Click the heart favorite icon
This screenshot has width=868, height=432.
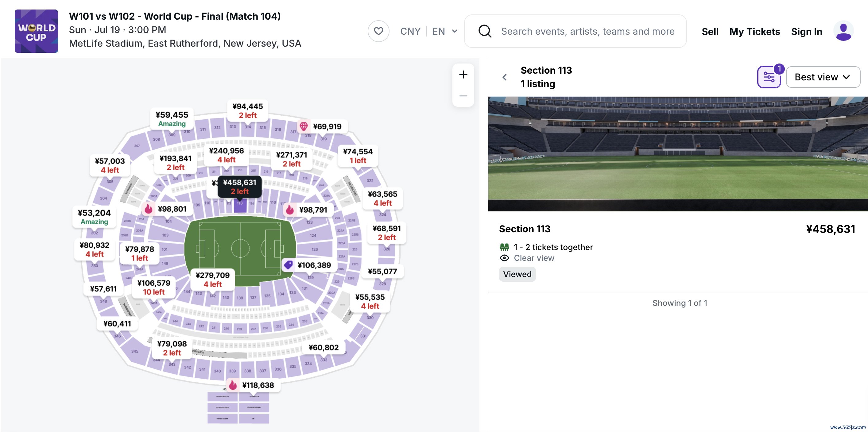click(x=378, y=31)
